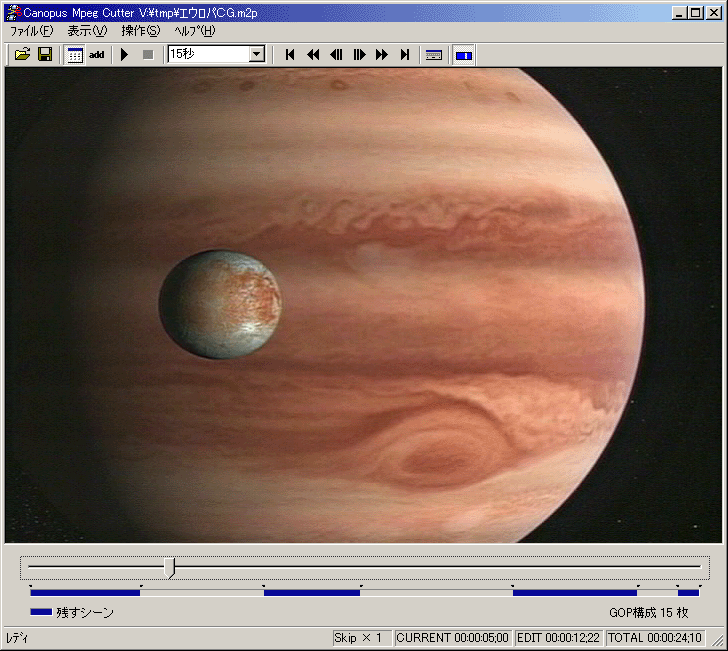
Task: Save with the floppy disk icon
Action: coord(45,55)
